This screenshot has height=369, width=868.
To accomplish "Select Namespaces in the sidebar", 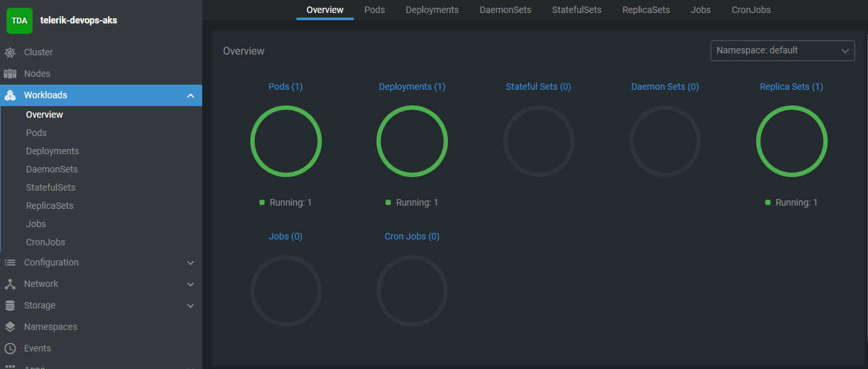I will coord(101,327).
